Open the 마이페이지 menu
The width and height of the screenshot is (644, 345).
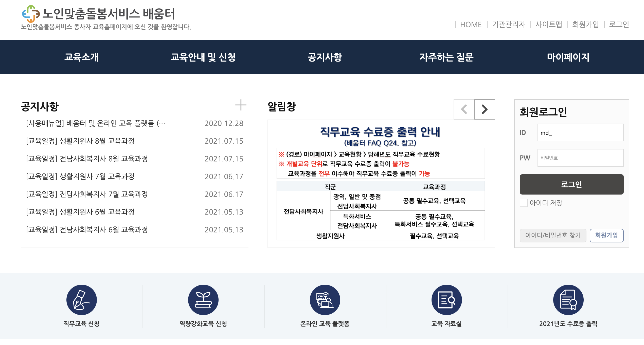[568, 57]
